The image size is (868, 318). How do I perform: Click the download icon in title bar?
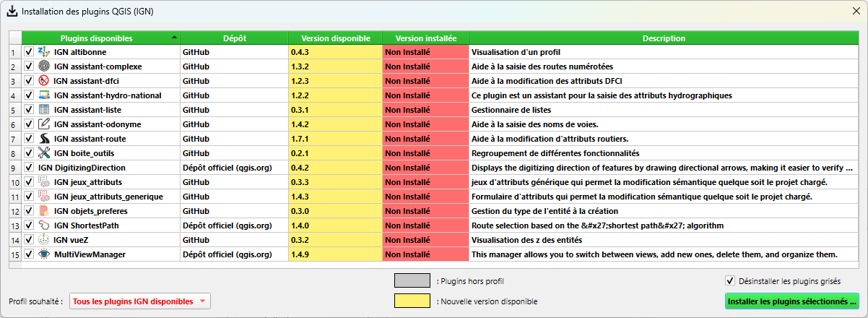point(12,12)
